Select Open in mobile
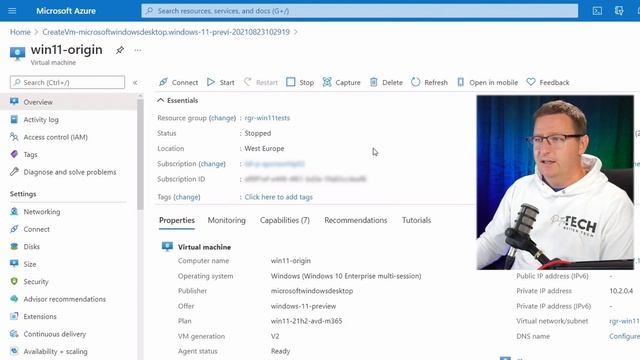The height and width of the screenshot is (360, 640). coord(487,82)
